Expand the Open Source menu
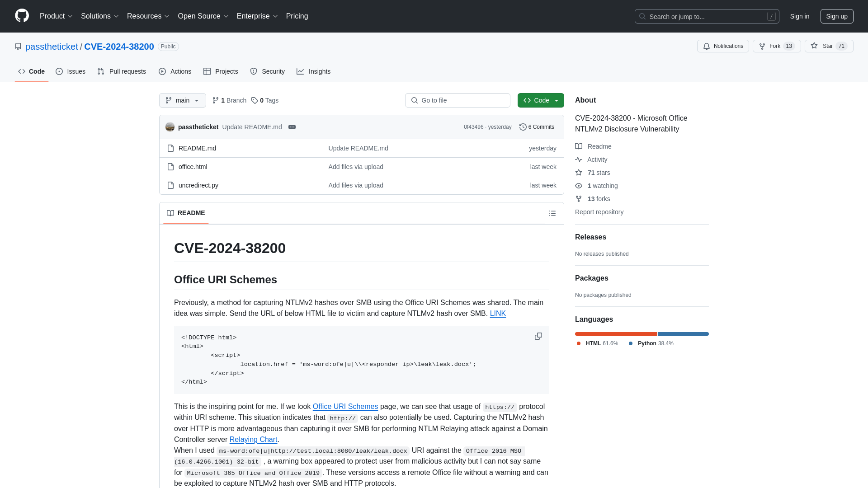The width and height of the screenshot is (868, 488). click(x=203, y=16)
